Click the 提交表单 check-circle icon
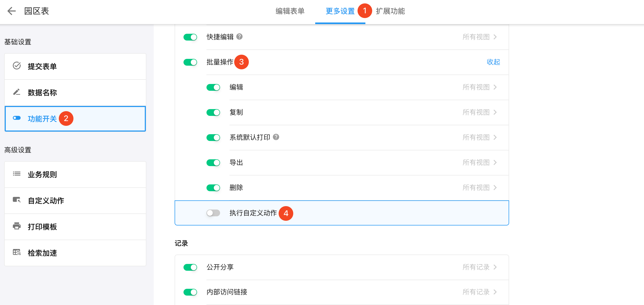Screen dimensions: 644x305 pos(17,66)
